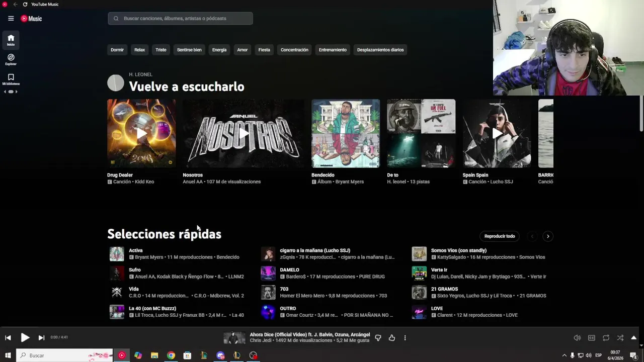Screen dimensions: 644x362
Task: Open the Explorar sidebar section
Action: [11, 60]
